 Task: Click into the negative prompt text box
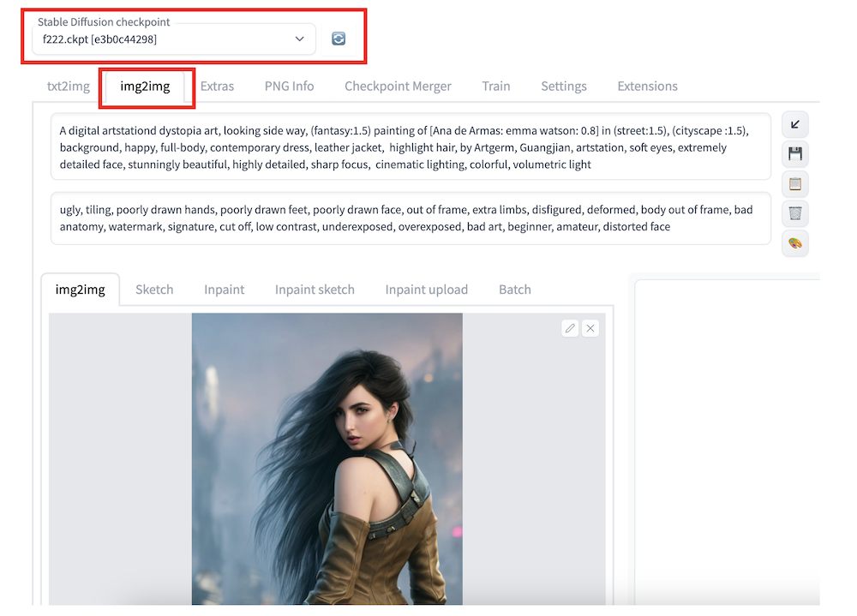tap(411, 218)
